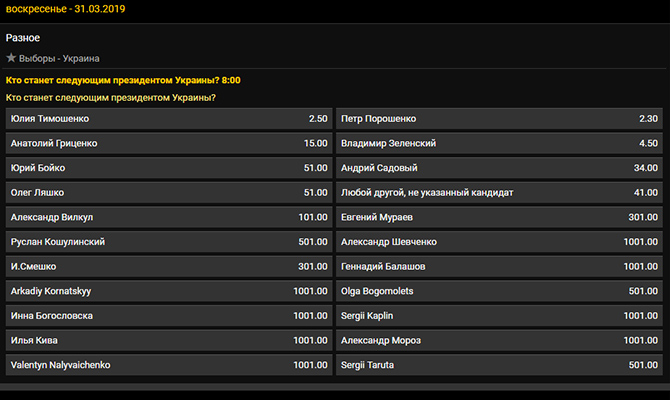Select Sergii Taruta odds 501.00
The height and width of the screenshot is (400, 670).
coord(499,366)
